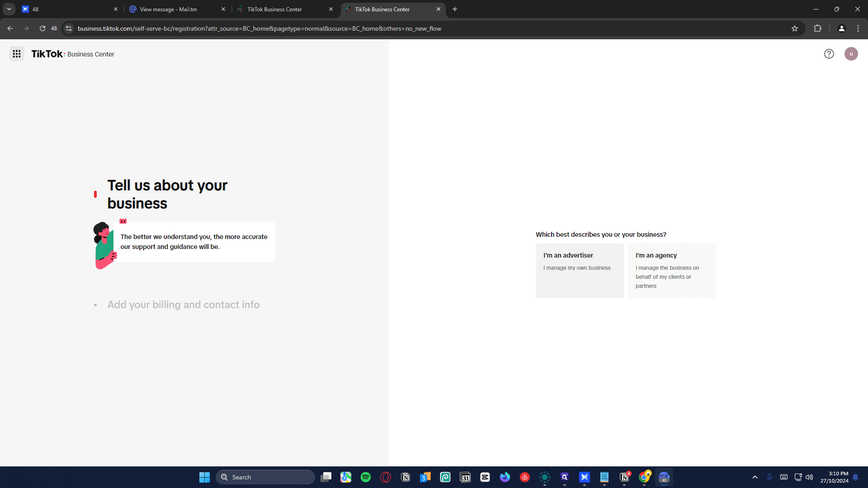Open the Chrome profile button

pyautogui.click(x=841, y=28)
